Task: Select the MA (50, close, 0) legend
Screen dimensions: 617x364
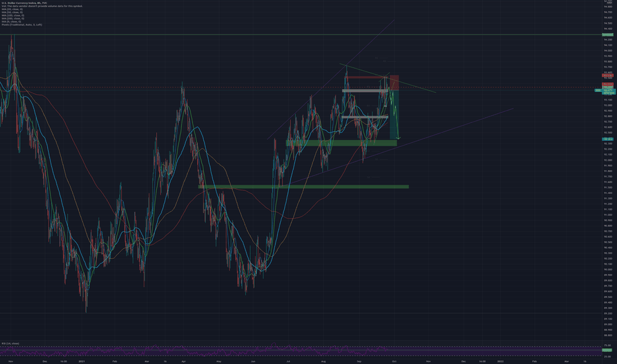Action: [12, 13]
